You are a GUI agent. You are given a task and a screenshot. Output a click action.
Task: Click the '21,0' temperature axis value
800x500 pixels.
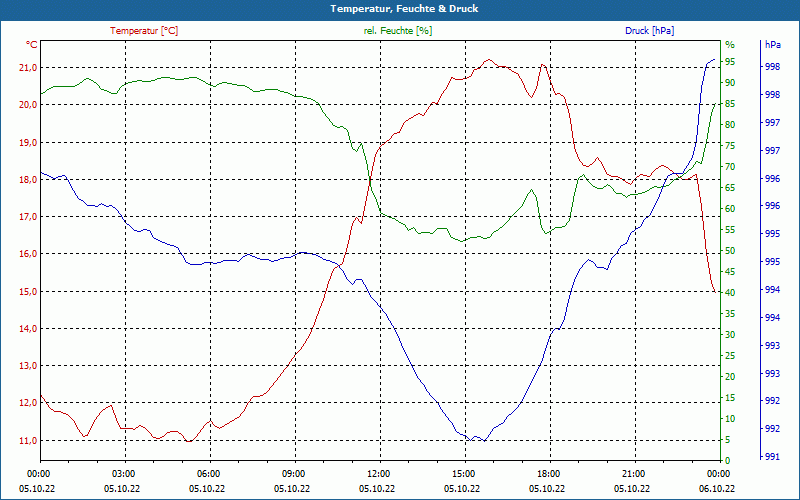click(x=28, y=68)
